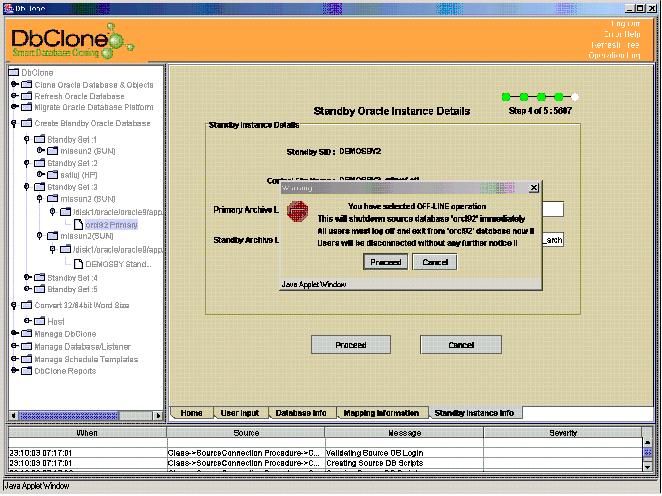The image size is (662, 496).
Task: Click folder icon of Manage Schedule Templates
Action: coord(27,359)
